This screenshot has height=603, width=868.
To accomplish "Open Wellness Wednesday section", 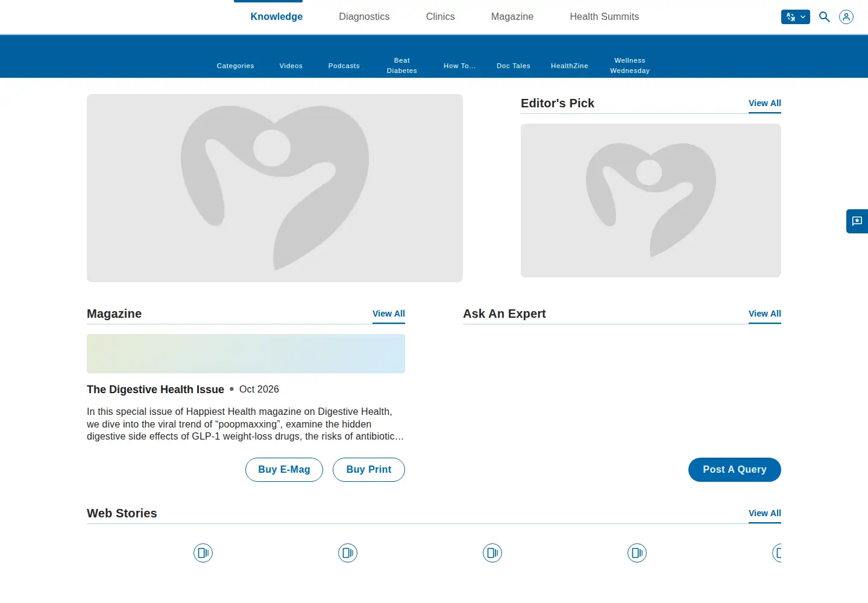I will pos(630,66).
